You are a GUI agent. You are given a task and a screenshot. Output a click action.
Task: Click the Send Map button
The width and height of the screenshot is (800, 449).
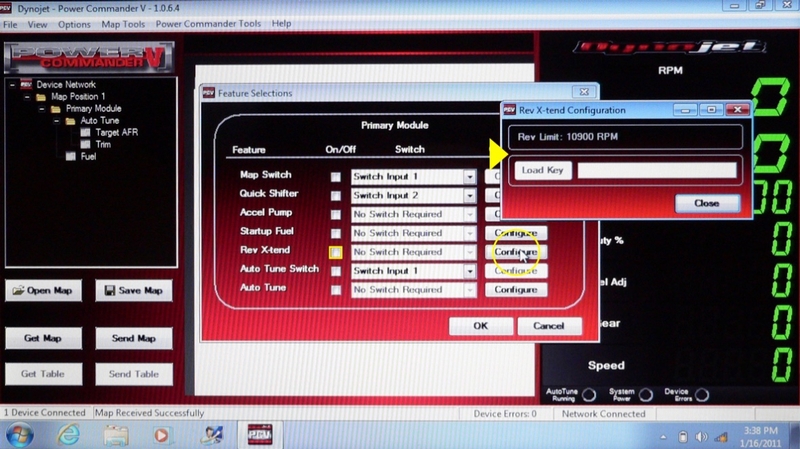[x=133, y=339]
